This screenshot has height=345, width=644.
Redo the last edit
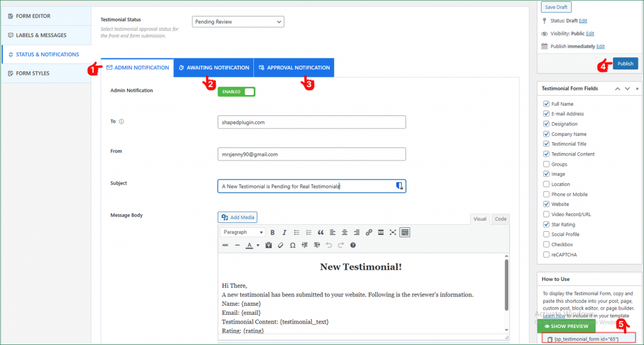point(340,245)
